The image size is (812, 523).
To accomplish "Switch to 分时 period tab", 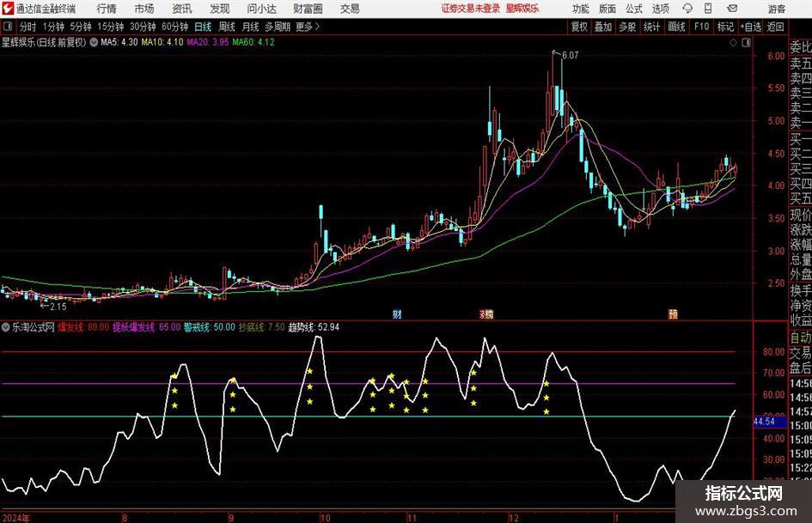I will click(x=27, y=27).
